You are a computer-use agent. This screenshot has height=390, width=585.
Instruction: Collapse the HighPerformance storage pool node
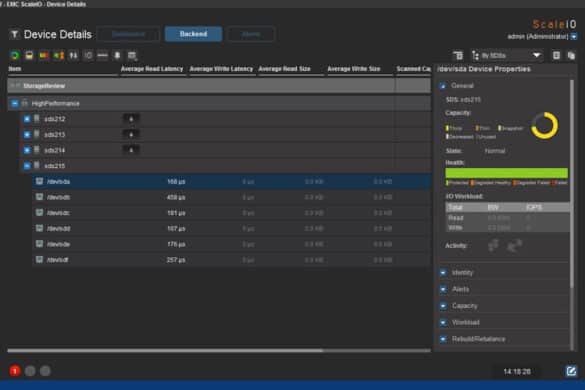14,103
